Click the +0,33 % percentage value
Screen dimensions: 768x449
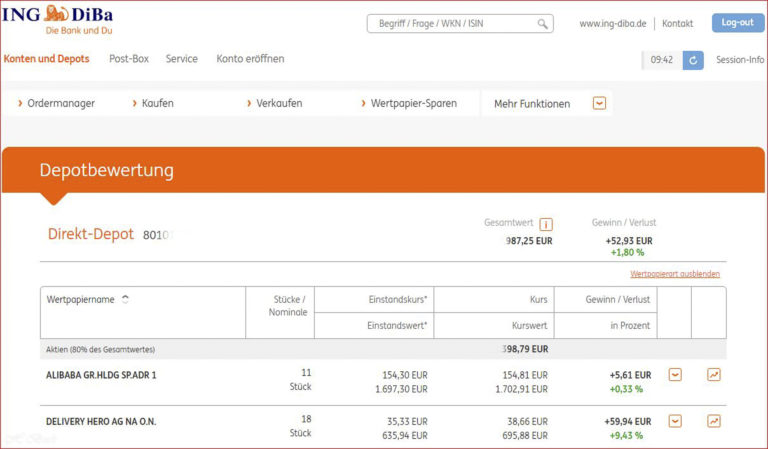click(626, 389)
